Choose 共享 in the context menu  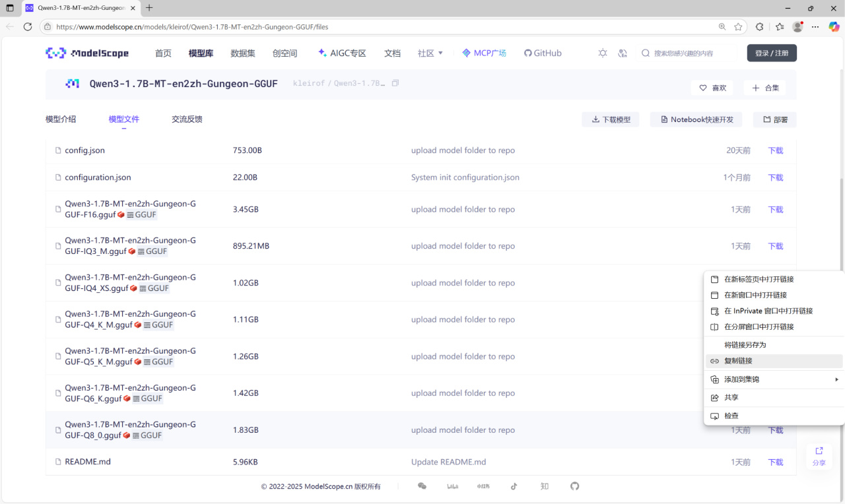pyautogui.click(x=774, y=398)
